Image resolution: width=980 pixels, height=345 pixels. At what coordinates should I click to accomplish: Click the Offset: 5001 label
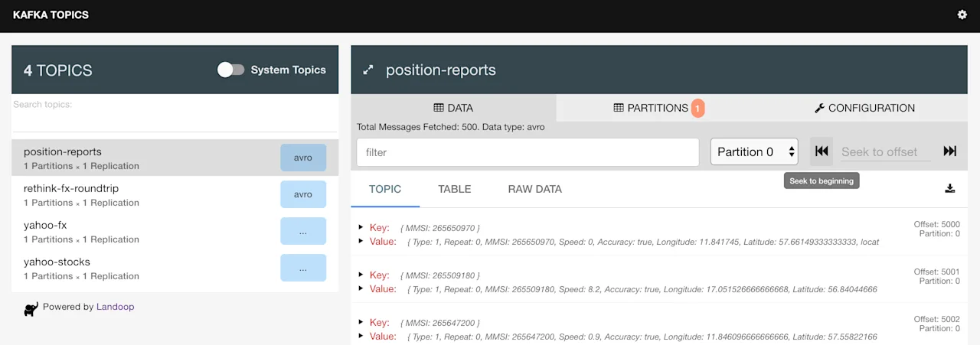click(x=936, y=272)
